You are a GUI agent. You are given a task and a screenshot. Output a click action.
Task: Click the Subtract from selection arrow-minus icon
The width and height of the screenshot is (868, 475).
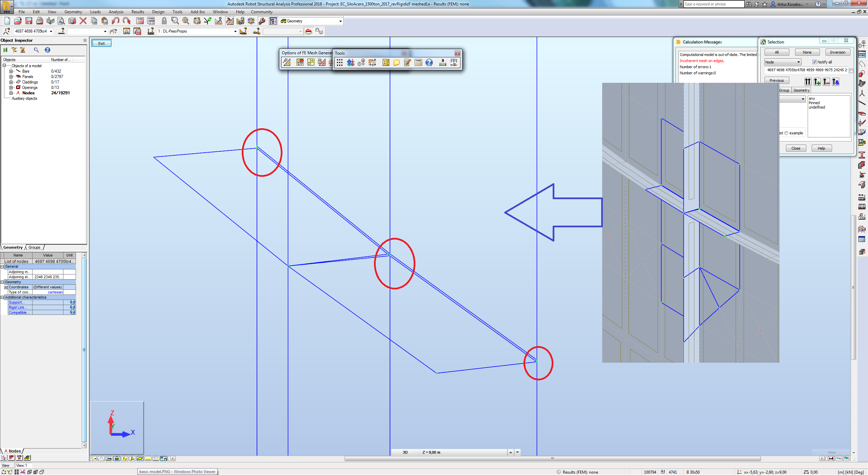click(x=826, y=82)
